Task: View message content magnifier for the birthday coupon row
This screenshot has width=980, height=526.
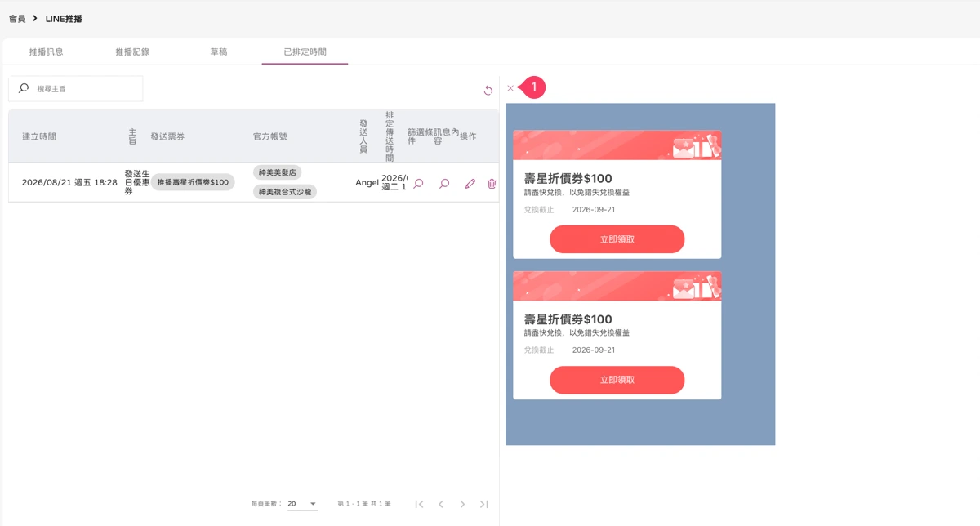Action: coord(444,184)
